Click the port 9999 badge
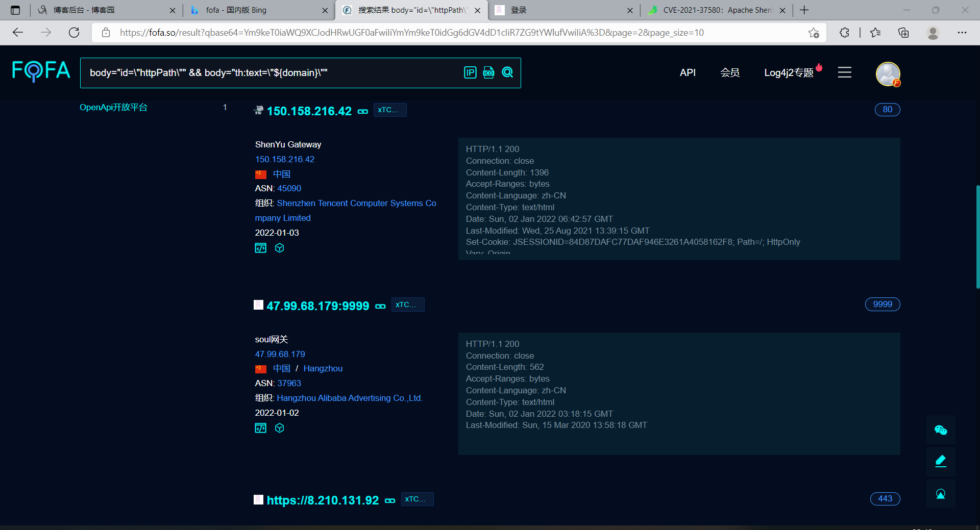Viewport: 980px width, 530px height. coord(883,305)
